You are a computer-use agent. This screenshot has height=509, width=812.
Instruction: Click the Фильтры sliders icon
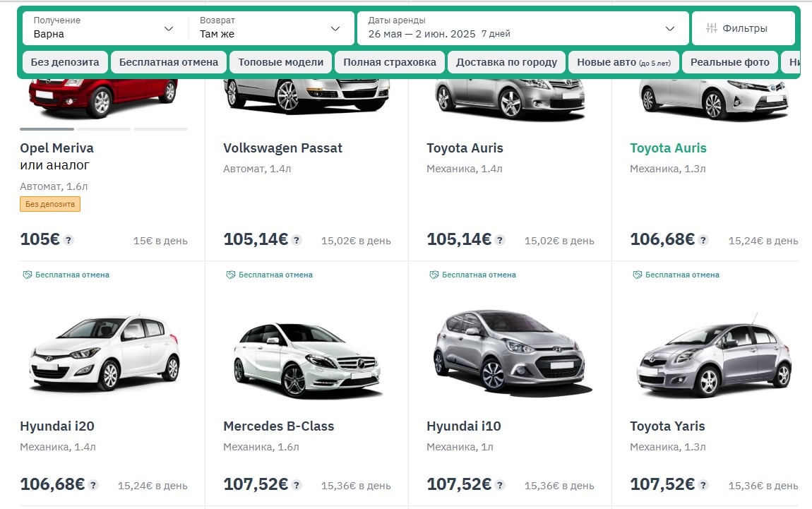[712, 28]
